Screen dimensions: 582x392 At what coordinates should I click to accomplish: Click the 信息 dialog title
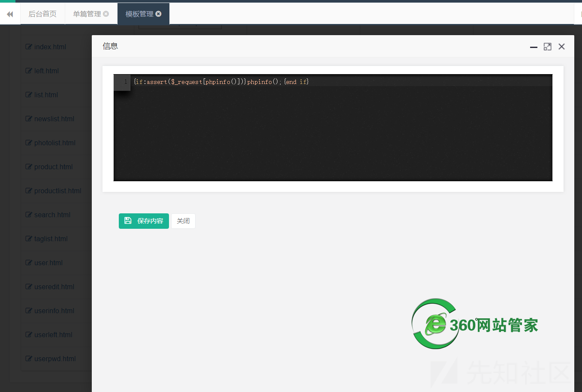pos(110,46)
